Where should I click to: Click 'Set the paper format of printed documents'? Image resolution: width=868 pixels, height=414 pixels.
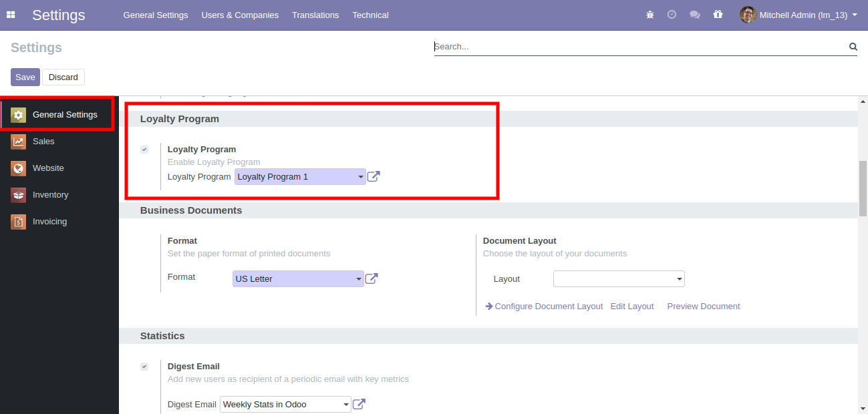click(x=249, y=254)
